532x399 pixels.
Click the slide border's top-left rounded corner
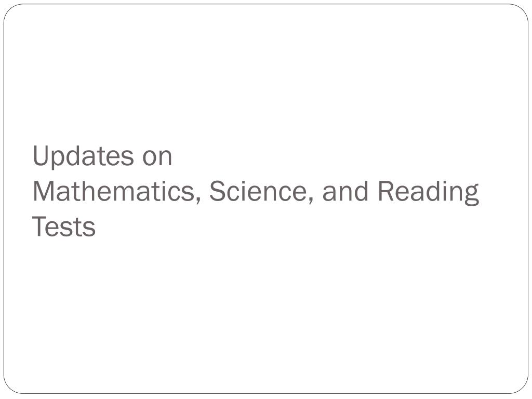(x=9, y=9)
